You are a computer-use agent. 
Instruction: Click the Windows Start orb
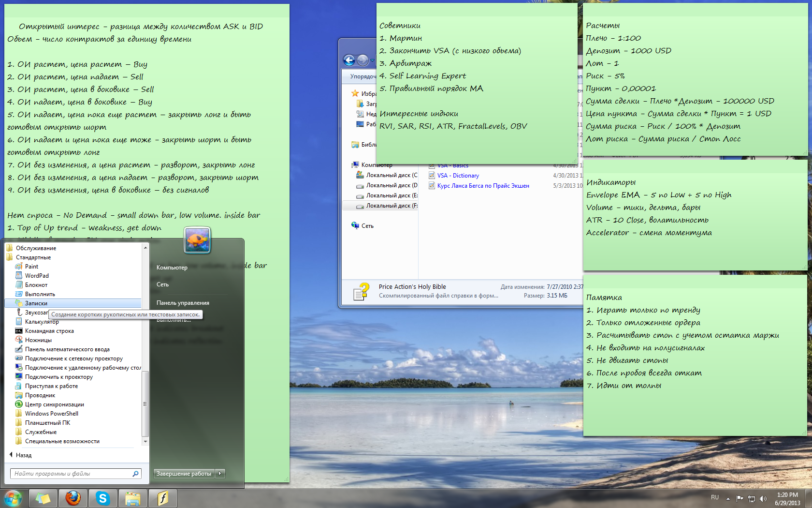(x=13, y=498)
